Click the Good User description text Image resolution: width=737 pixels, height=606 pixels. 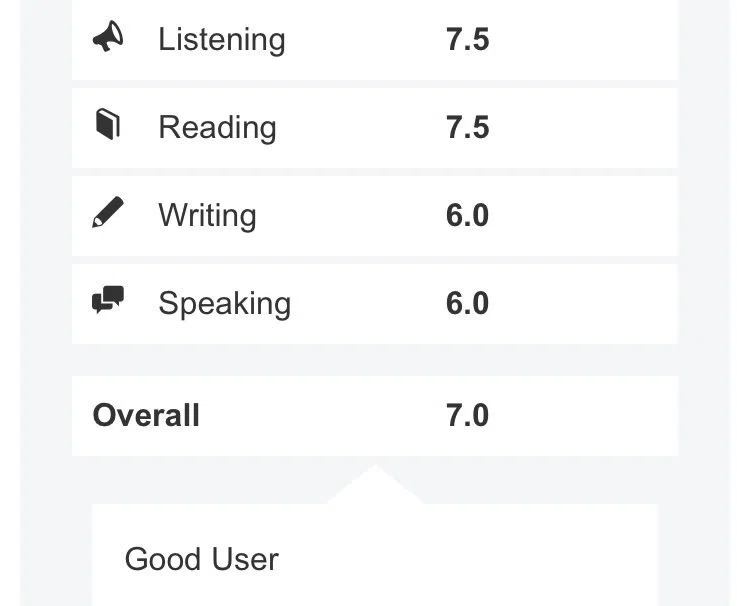coord(202,559)
